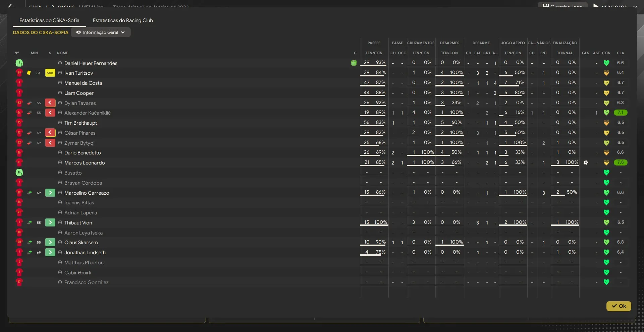The width and height of the screenshot is (644, 332).
Task: Click Tim Breithaupt shirt icon
Action: click(19, 123)
